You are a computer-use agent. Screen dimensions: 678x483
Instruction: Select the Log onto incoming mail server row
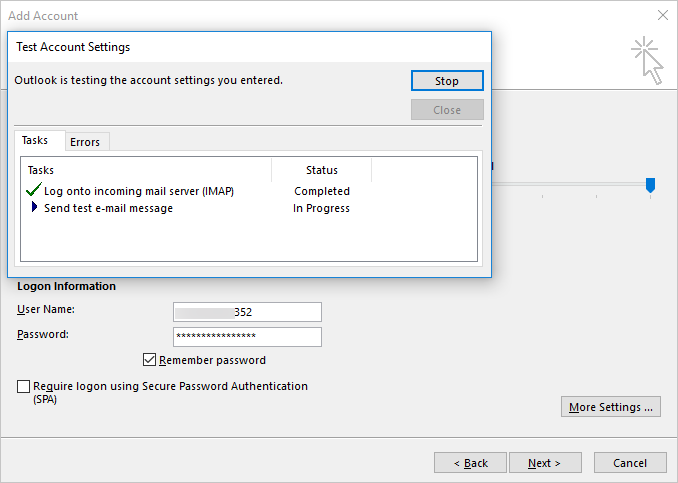click(x=139, y=190)
